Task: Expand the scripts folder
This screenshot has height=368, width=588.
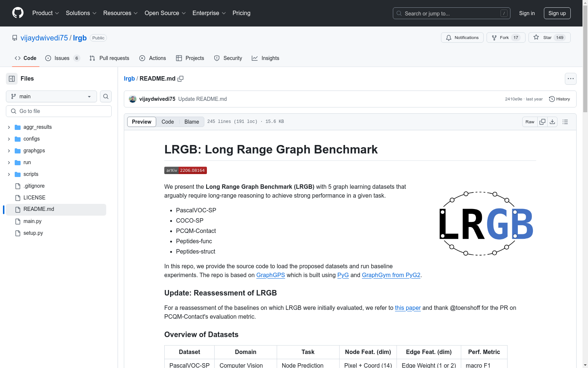Action: [x=8, y=174]
